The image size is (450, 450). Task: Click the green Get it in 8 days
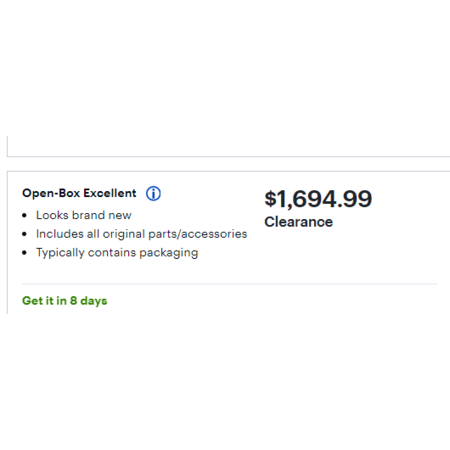tap(65, 301)
